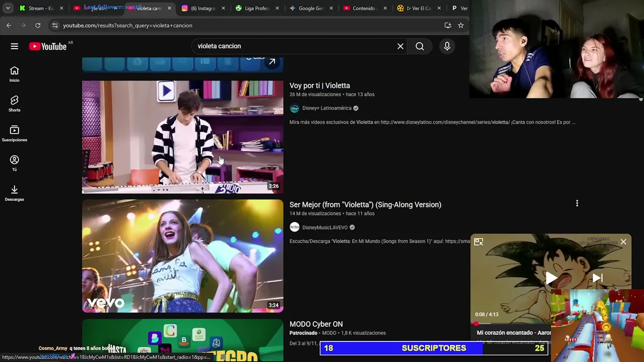This screenshot has height=362, width=644.
Task: Open Suscripciones in the sidebar
Action: click(15, 133)
